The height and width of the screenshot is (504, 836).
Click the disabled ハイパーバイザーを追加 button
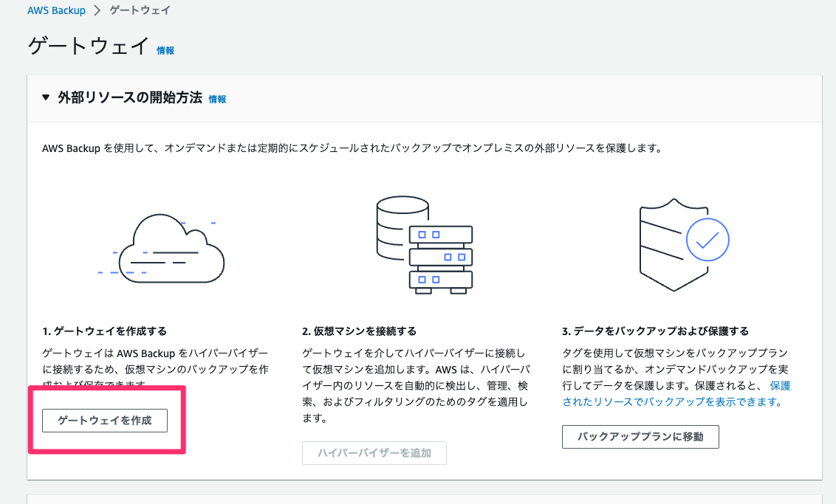coord(374,452)
